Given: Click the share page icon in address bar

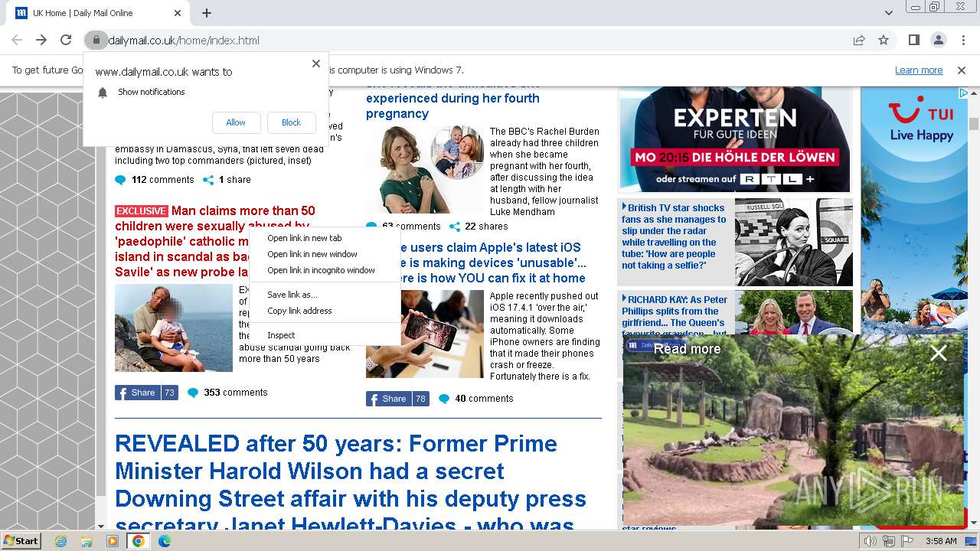Looking at the screenshot, I should coord(859,41).
